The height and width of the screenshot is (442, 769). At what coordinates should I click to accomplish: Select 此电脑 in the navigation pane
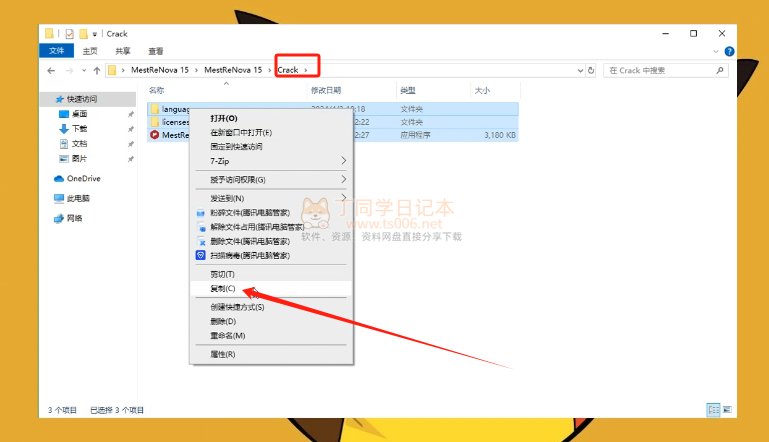[x=78, y=198]
